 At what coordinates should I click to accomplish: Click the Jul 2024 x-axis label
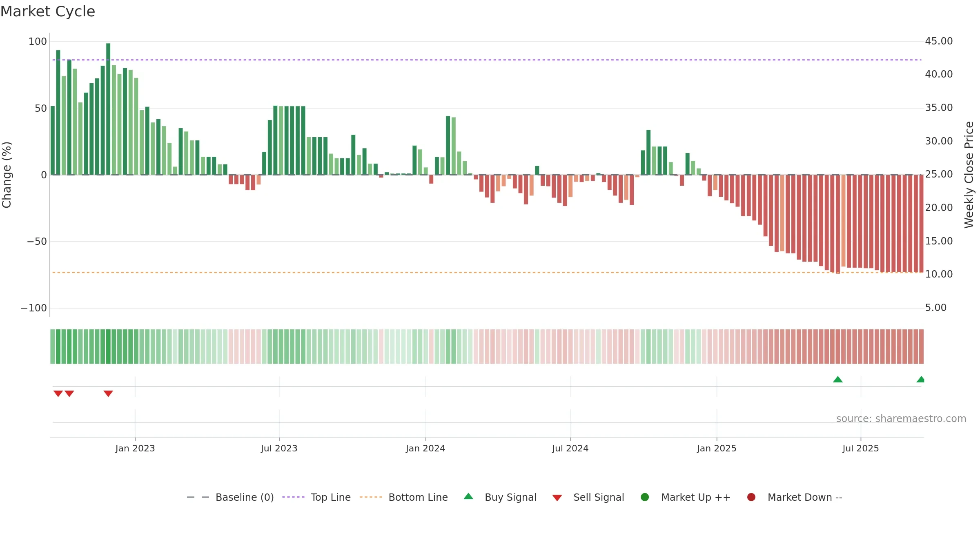coord(570,449)
